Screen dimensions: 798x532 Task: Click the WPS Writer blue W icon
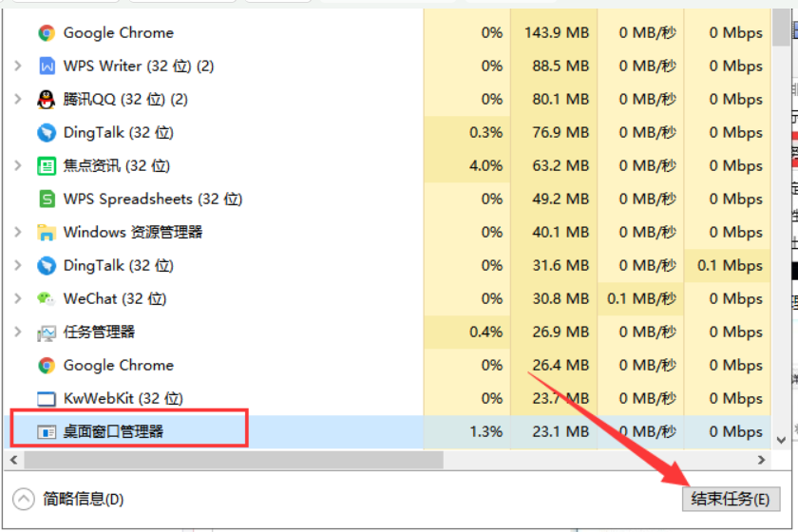[x=47, y=66]
